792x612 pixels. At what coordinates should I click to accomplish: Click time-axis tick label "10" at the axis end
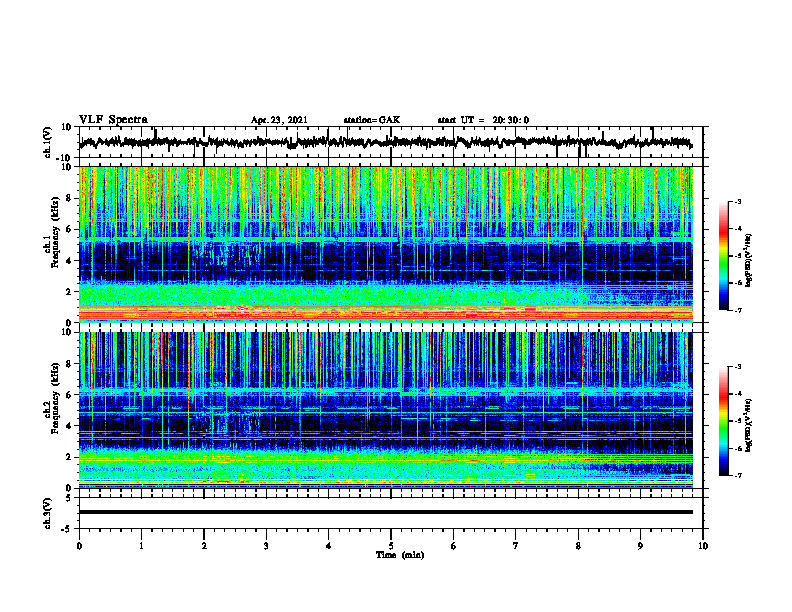[703, 546]
